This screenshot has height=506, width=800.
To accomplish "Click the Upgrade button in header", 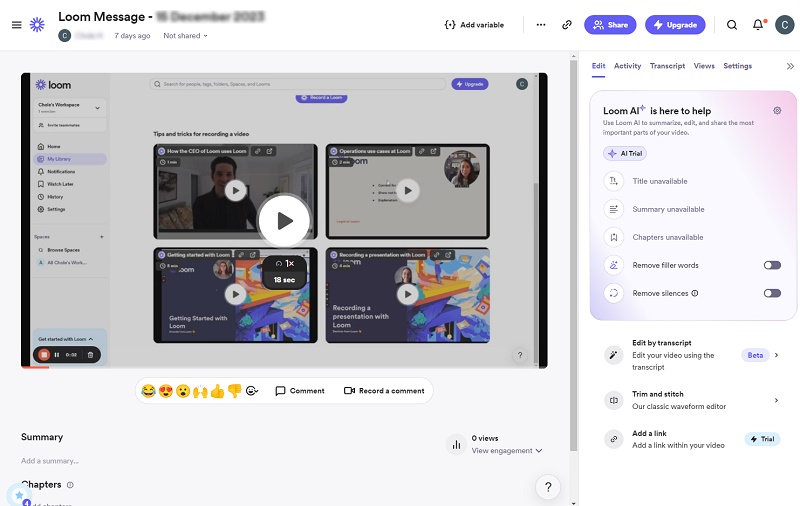I will click(675, 24).
